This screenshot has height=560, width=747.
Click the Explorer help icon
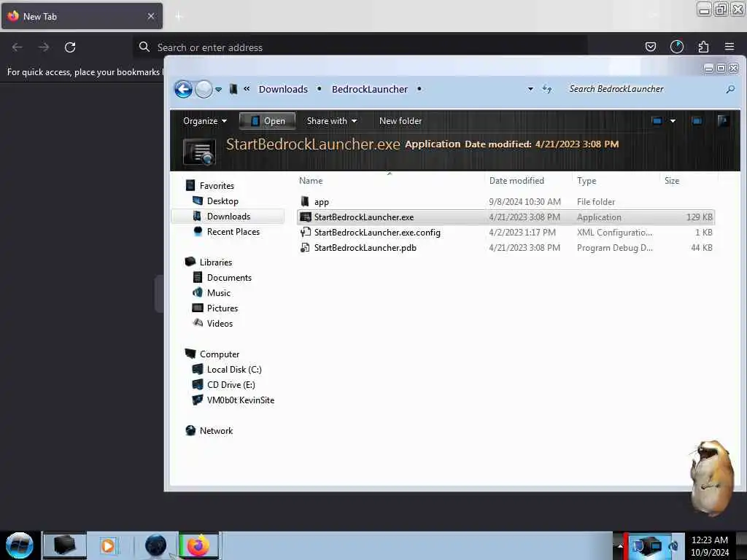723,120
